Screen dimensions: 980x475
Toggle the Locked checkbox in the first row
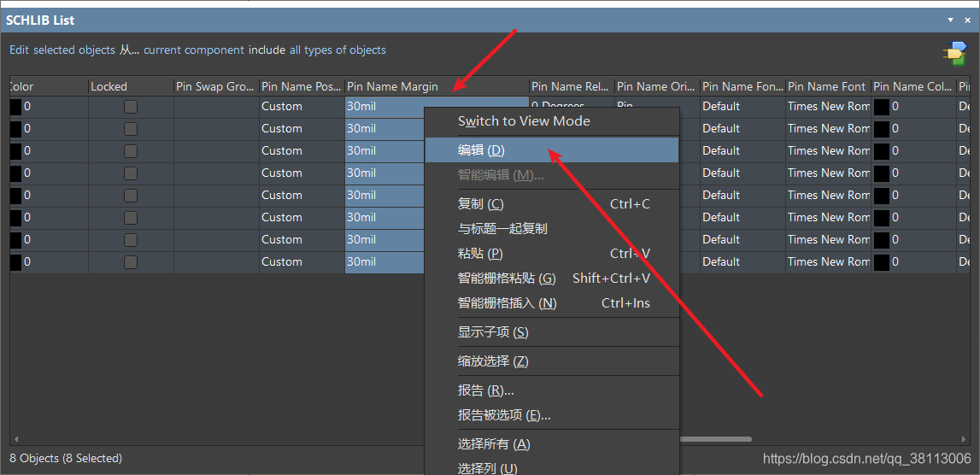coord(131,107)
